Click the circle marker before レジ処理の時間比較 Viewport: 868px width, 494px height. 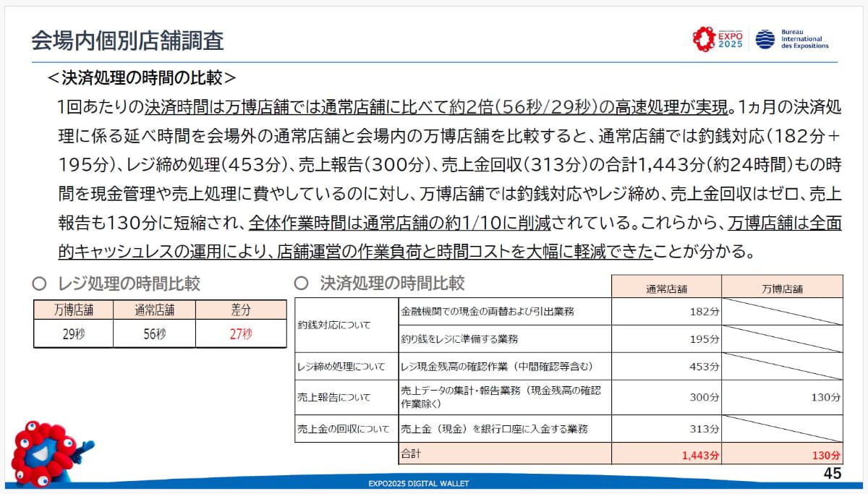tap(38, 283)
